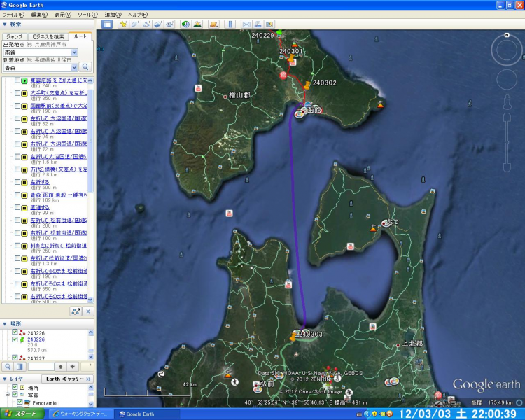Click the Add Image Overlay tool

coord(157,24)
